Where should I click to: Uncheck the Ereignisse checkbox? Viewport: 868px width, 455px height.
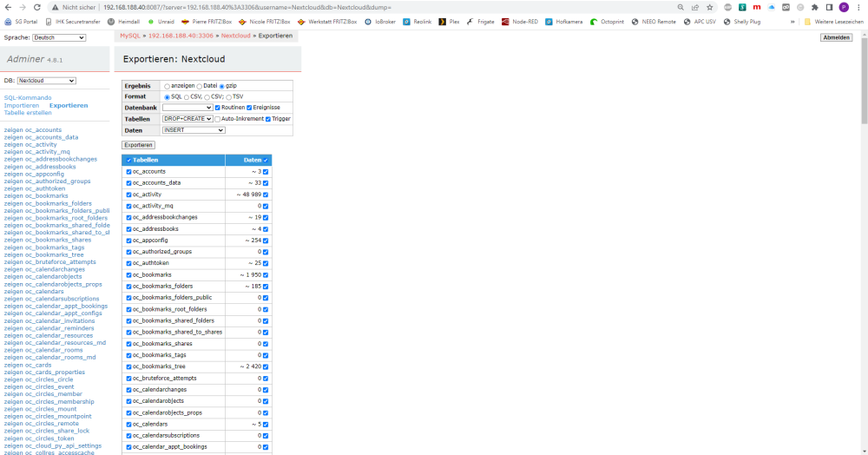click(249, 108)
